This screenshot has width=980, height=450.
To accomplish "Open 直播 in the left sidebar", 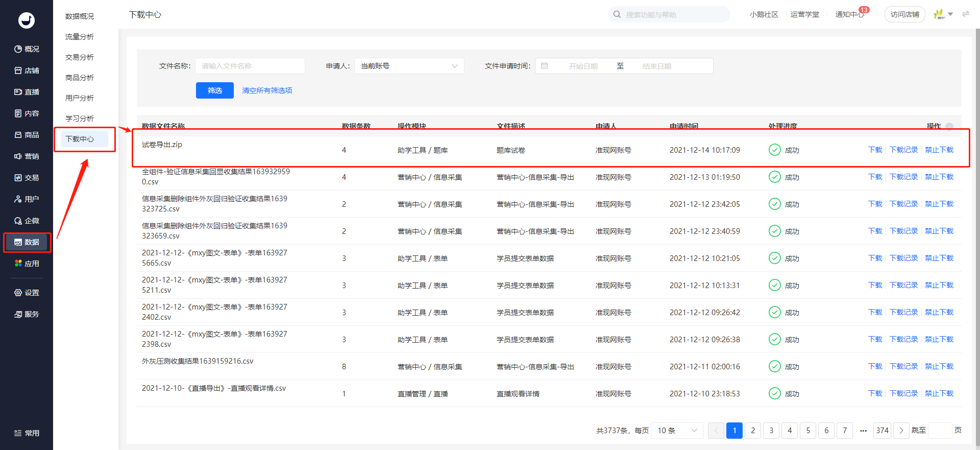I will pyautogui.click(x=27, y=92).
